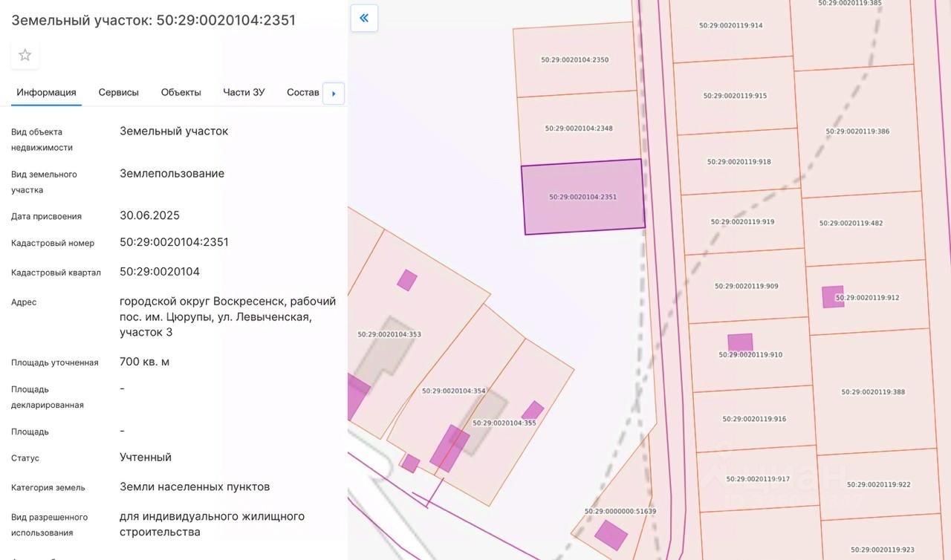Collapse the info panel with double-arrow button

364,18
